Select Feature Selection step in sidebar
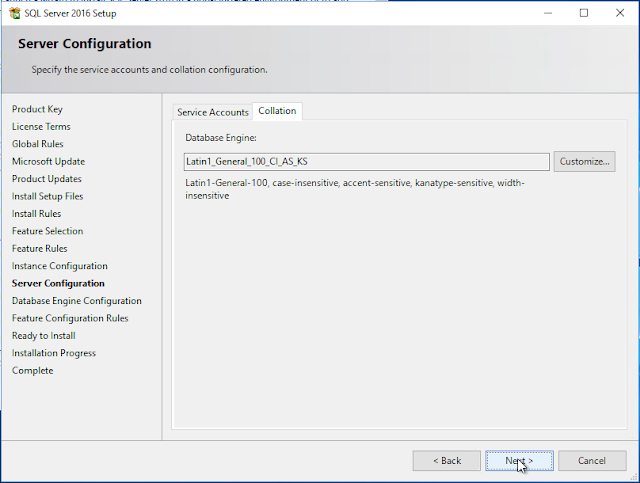The height and width of the screenshot is (483, 640). click(x=47, y=231)
